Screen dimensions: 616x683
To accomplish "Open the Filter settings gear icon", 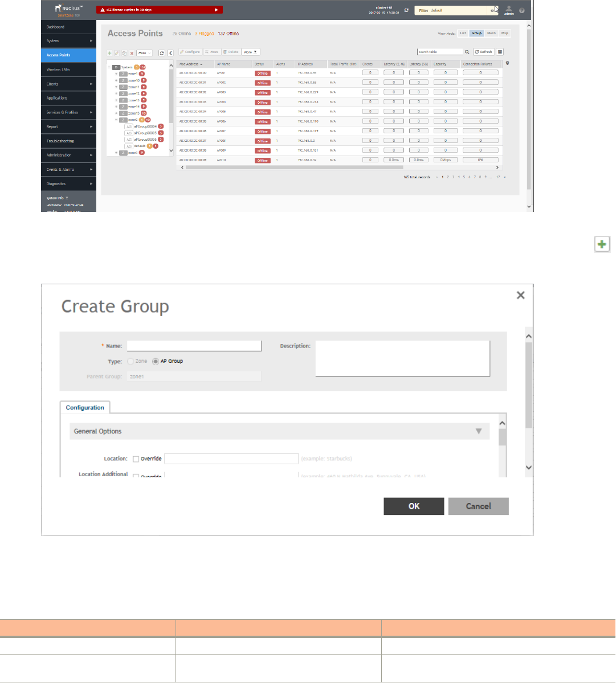I will click(x=492, y=10).
